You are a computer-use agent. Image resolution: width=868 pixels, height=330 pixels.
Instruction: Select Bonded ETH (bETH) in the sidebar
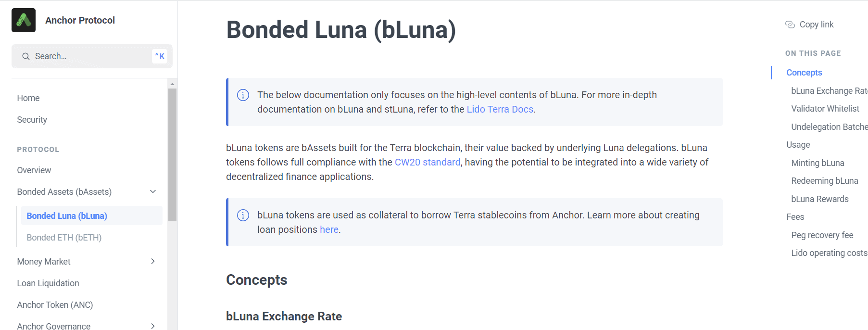tap(63, 237)
